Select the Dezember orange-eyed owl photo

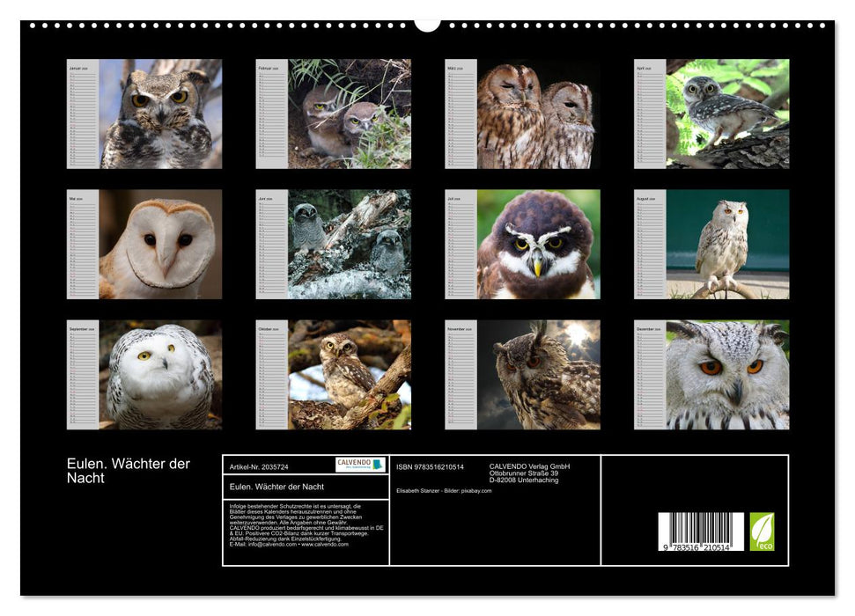[726, 374]
